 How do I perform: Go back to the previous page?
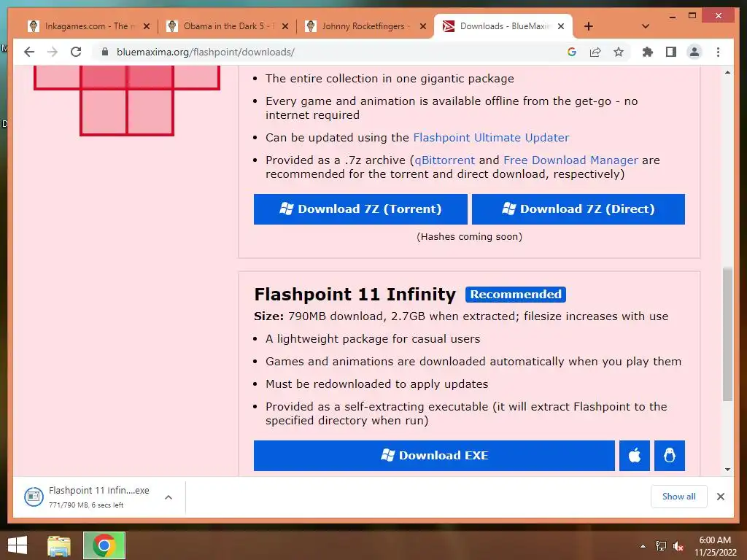29,52
